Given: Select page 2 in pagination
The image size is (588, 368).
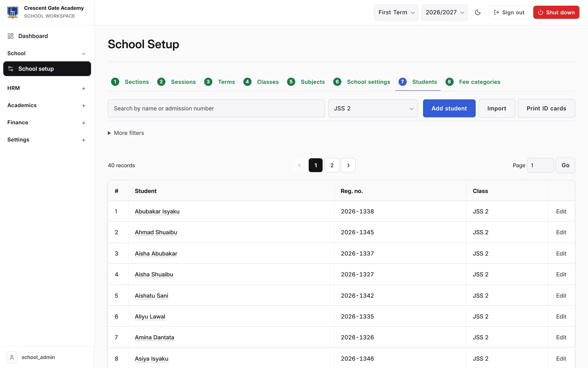Looking at the screenshot, I should [x=332, y=165].
